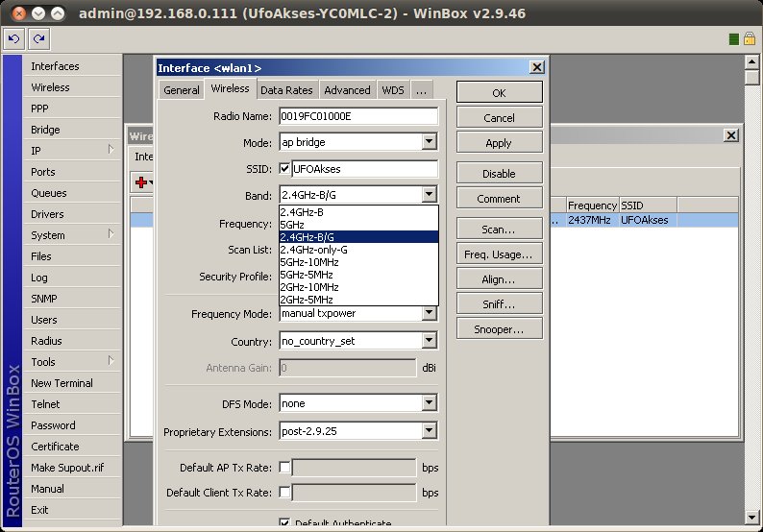This screenshot has height=532, width=763.
Task: Click the Radio Name input field
Action: (x=358, y=116)
